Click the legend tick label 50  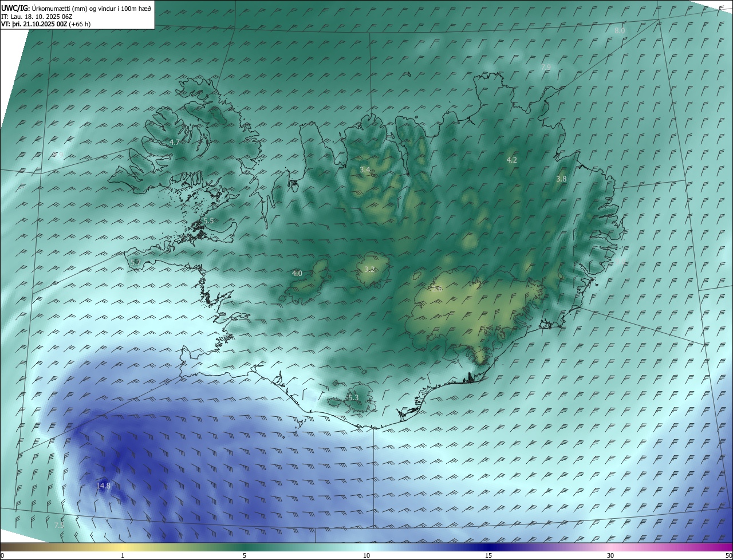(728, 555)
